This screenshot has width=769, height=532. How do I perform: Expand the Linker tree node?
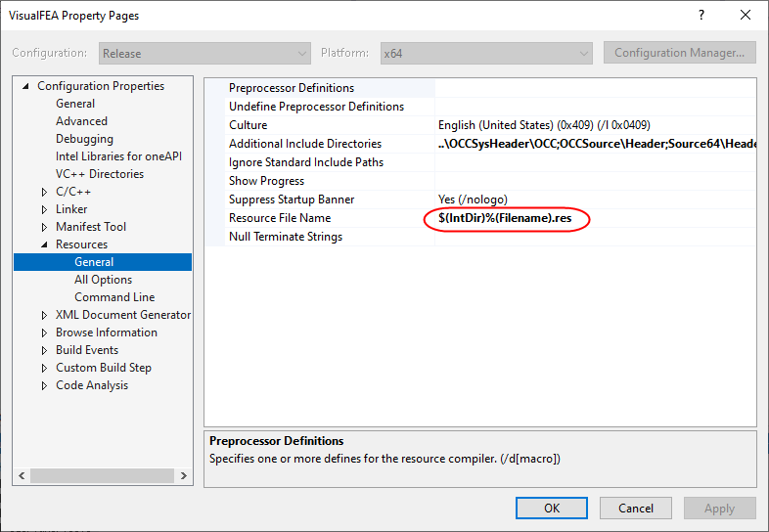(44, 210)
